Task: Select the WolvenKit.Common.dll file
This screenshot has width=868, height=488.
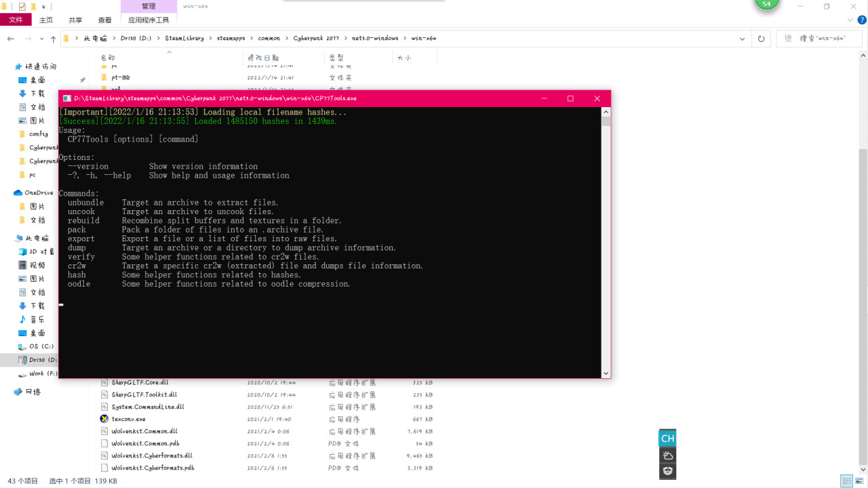Action: [x=144, y=431]
